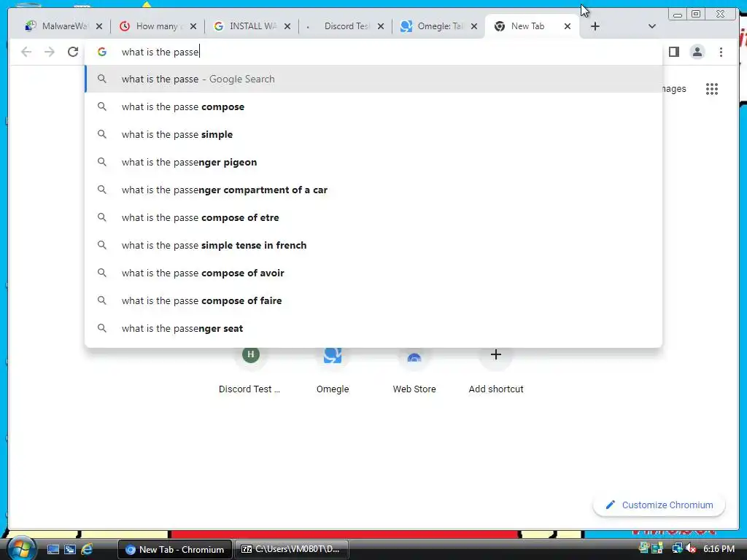
Task: Click the browser forward arrow
Action: (50, 52)
